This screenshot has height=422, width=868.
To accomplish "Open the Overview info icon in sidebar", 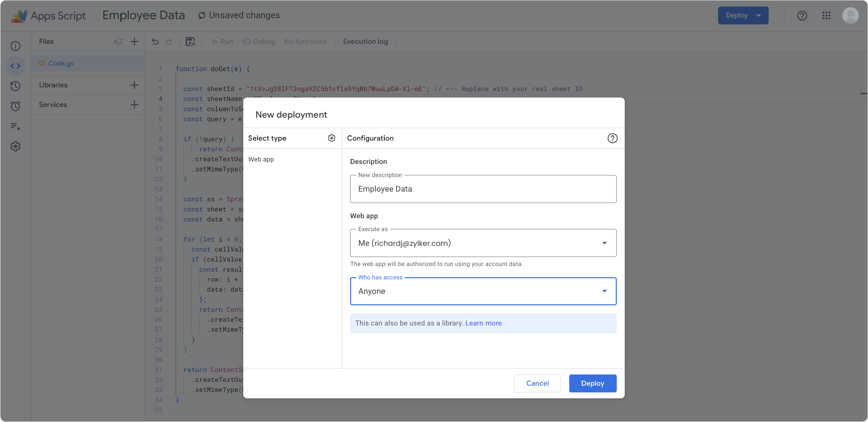I will (x=15, y=46).
